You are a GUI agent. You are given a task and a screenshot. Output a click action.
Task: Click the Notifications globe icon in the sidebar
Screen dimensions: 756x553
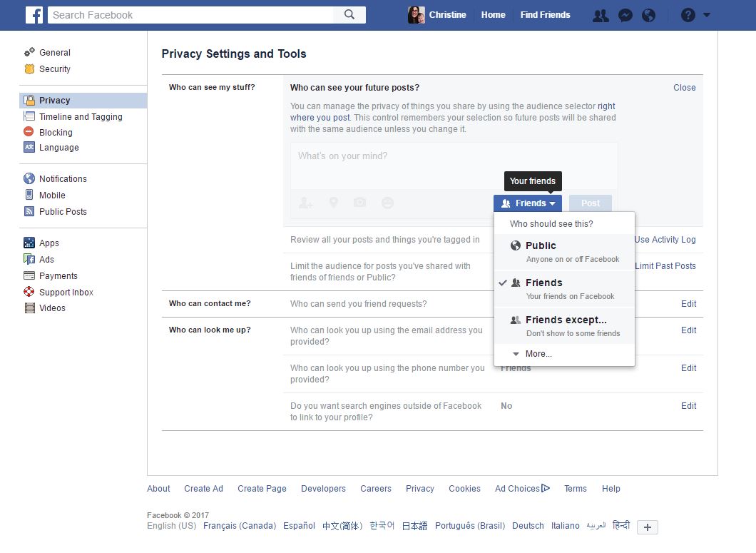pyautogui.click(x=29, y=178)
